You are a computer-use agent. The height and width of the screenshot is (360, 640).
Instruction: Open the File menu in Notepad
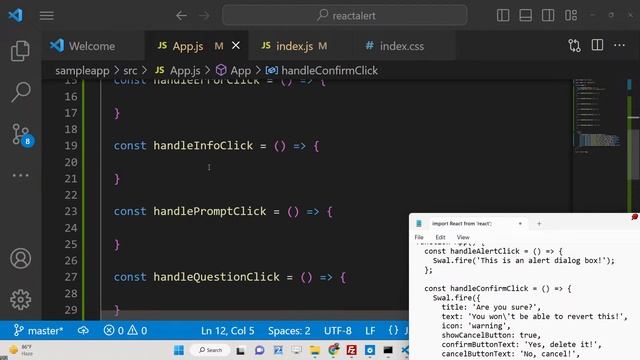[x=419, y=237]
